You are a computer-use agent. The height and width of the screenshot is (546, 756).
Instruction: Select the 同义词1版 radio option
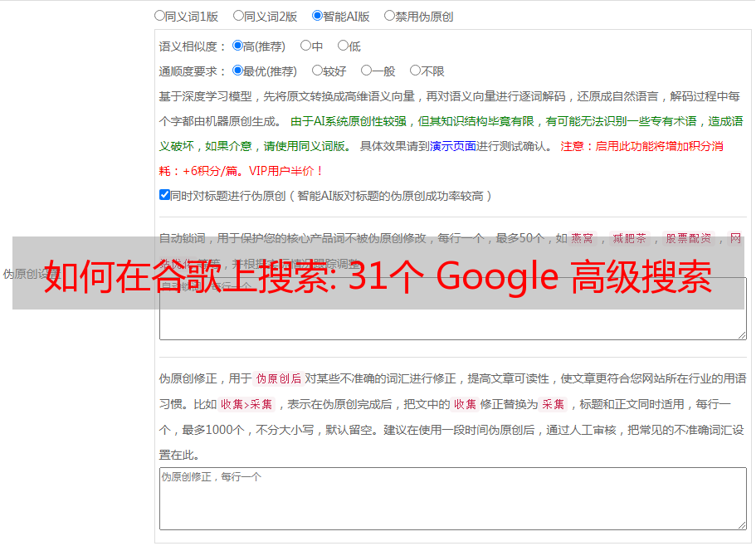[159, 16]
